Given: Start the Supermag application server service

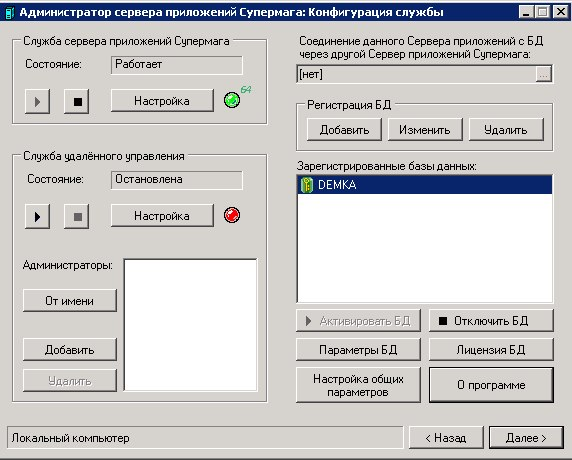Looking at the screenshot, I should coord(38,101).
